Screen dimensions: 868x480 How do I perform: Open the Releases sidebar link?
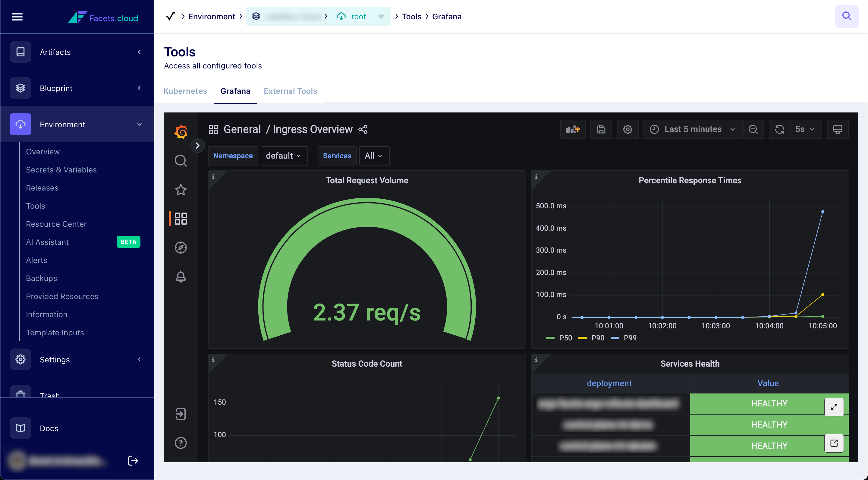point(42,188)
